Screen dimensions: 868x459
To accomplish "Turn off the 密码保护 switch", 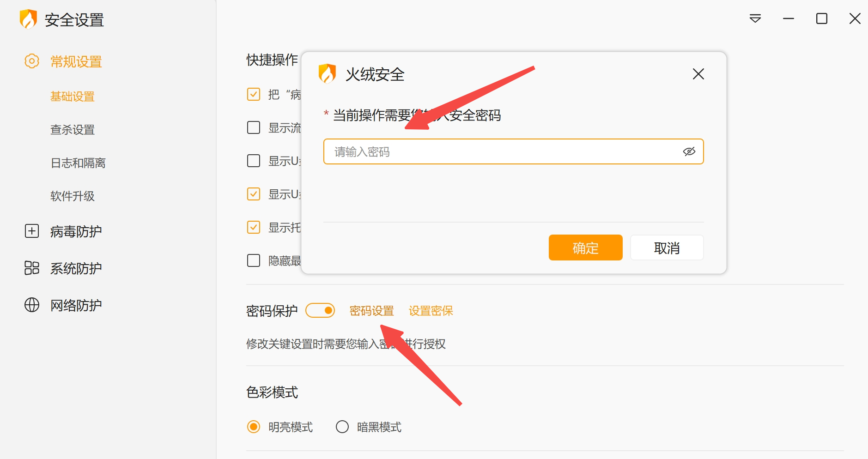I will (x=320, y=310).
